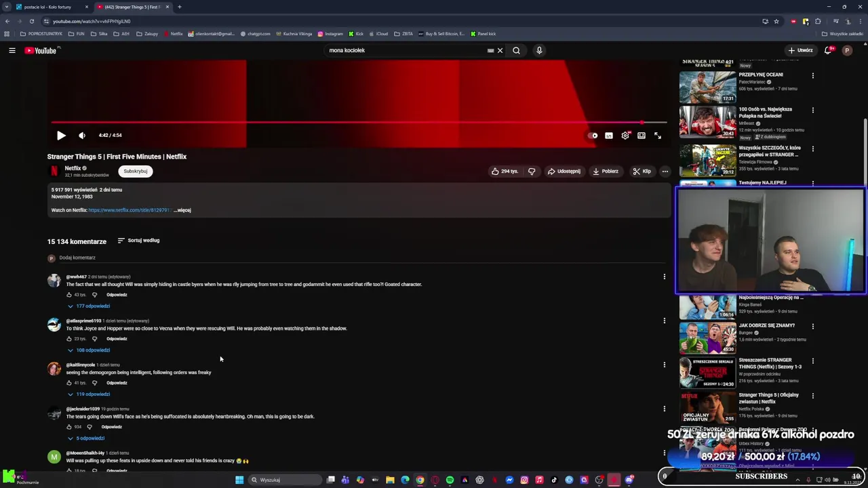Open menu for Streszczenie STRANGER THINGS video
Screen dimensions: 868x488
[812, 361]
